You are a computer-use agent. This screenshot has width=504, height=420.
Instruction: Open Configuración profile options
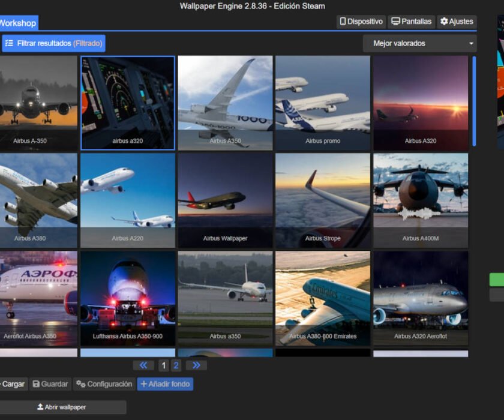[104, 384]
